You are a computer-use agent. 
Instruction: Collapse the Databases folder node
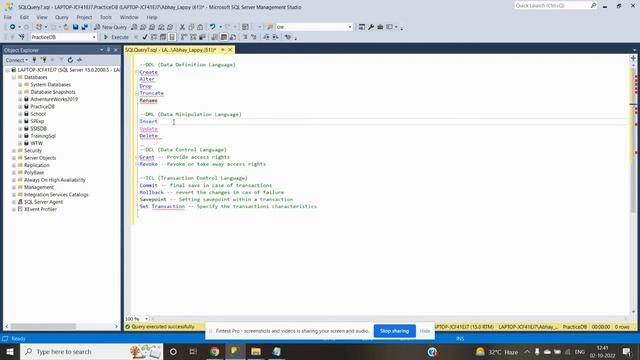[14, 77]
